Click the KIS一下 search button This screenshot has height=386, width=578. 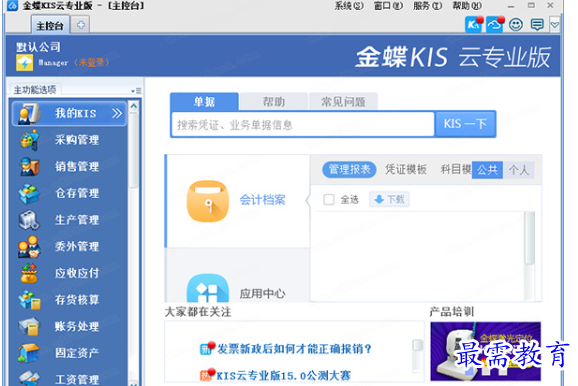pyautogui.click(x=465, y=124)
